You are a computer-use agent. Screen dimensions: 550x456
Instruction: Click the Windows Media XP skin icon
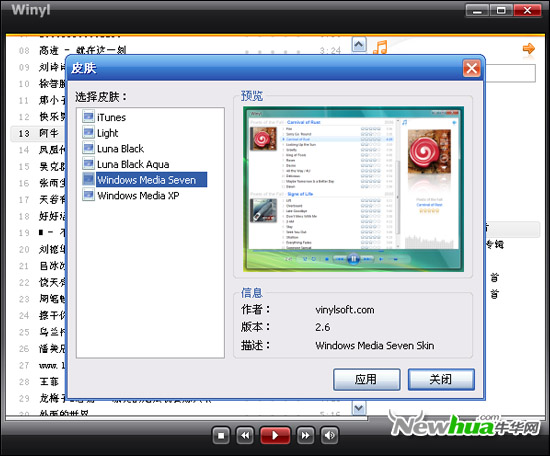coord(88,195)
